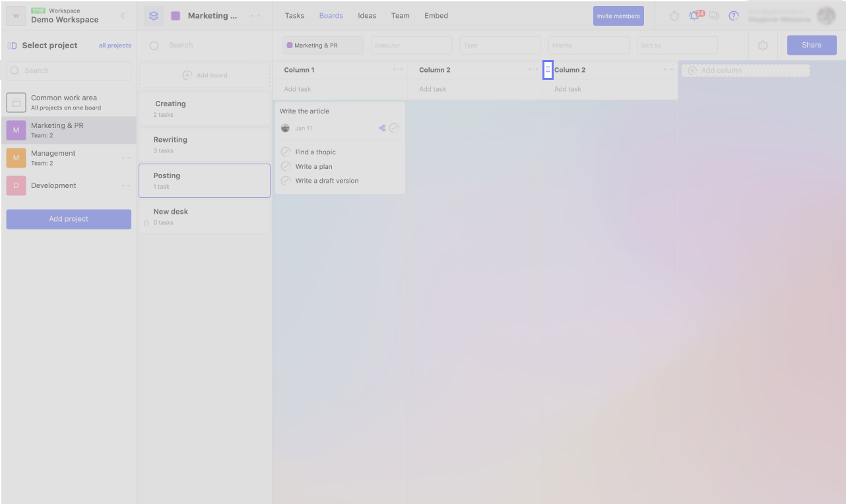
Task: Click share icon on Write the article card
Action: tap(382, 128)
